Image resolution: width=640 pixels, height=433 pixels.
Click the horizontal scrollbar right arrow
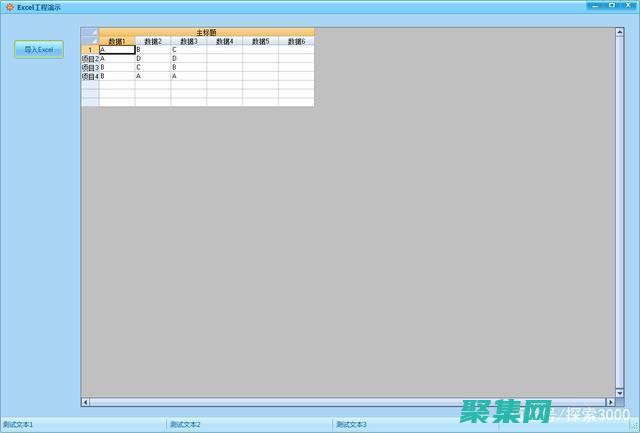tap(609, 402)
